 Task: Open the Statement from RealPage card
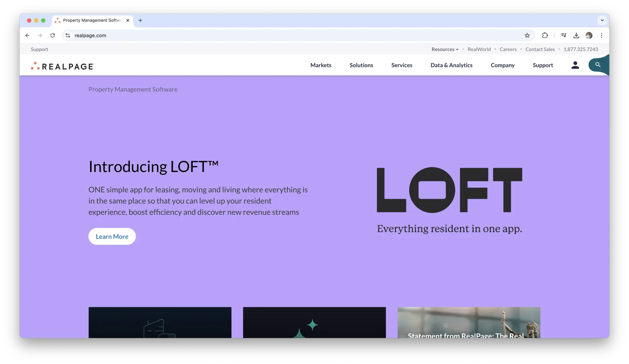coord(469,322)
